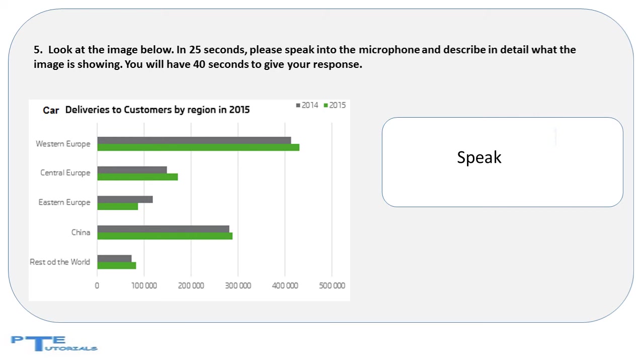Viewport: 644px width, 362px height.
Task: Click the chart title text
Action: point(146,110)
